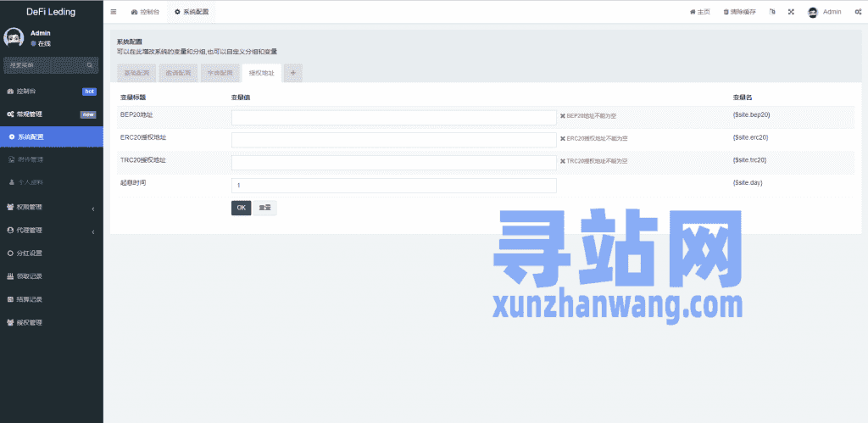Click the BEP20地址不能为空 error message
Screen dimensions: 868x423
pyautogui.click(x=588, y=116)
